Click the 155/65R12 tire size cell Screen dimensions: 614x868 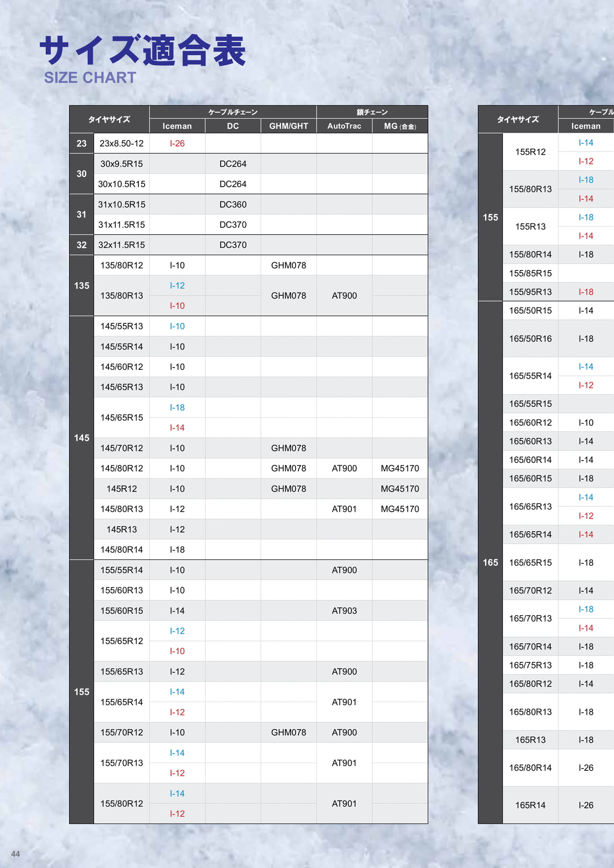click(x=122, y=641)
